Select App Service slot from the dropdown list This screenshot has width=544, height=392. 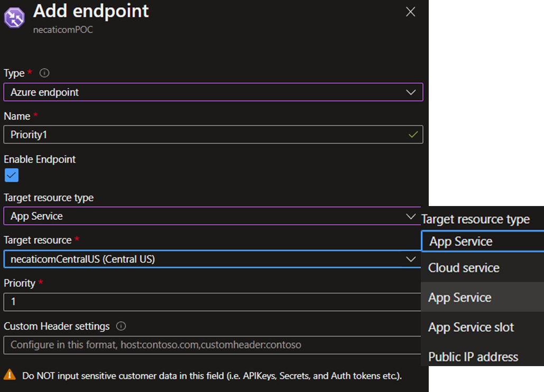483,327
